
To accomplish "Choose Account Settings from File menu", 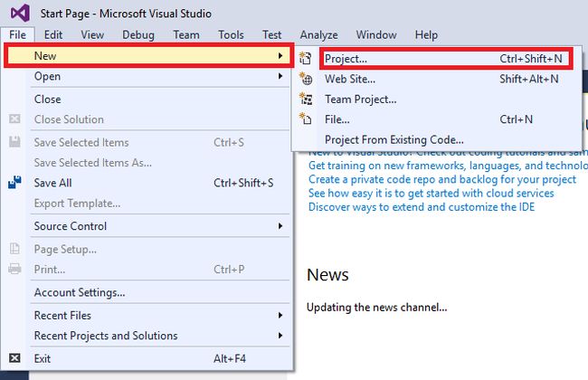I will click(x=80, y=292).
